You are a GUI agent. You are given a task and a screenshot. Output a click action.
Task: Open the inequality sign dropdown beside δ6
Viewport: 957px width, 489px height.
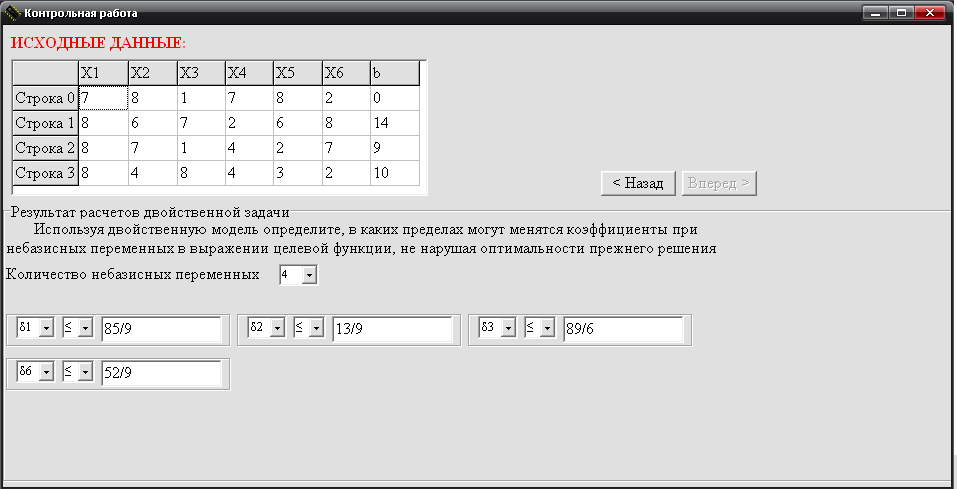coord(85,372)
